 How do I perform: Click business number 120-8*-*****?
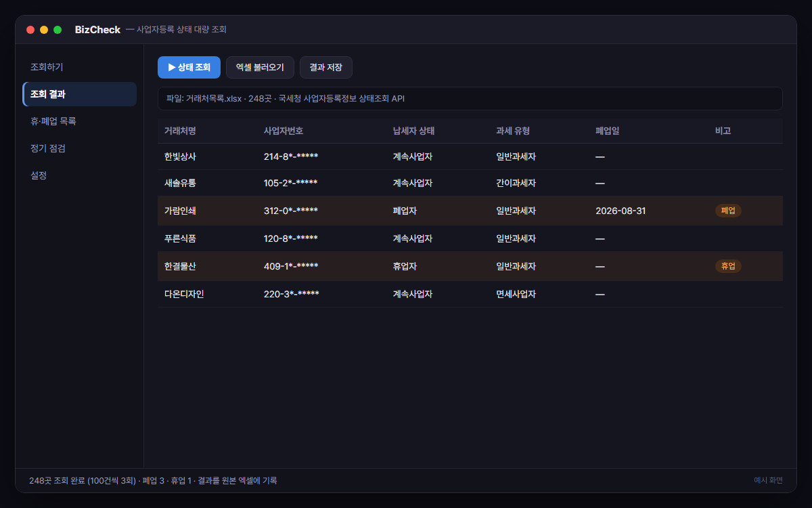[x=291, y=238]
